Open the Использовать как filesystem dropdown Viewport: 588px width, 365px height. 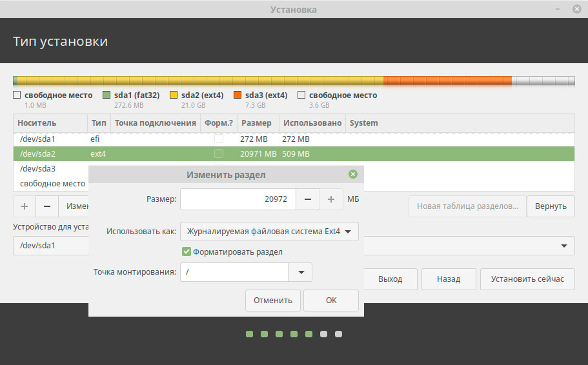pyautogui.click(x=269, y=232)
